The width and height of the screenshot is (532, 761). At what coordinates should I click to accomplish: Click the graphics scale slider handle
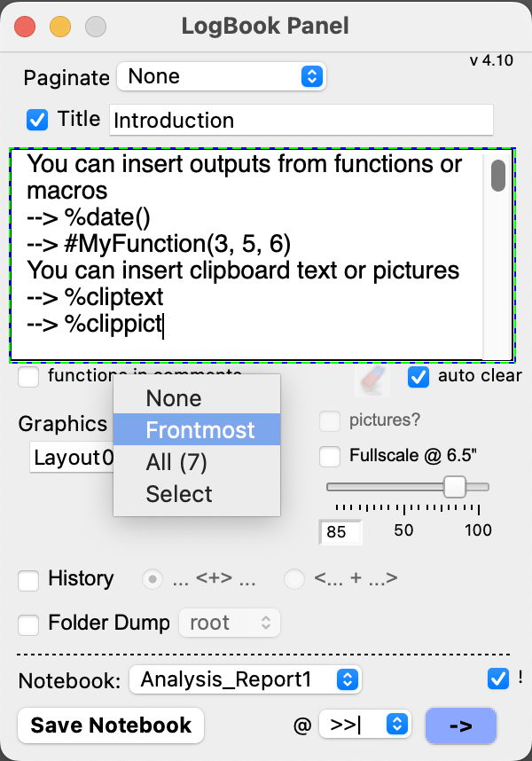point(455,486)
